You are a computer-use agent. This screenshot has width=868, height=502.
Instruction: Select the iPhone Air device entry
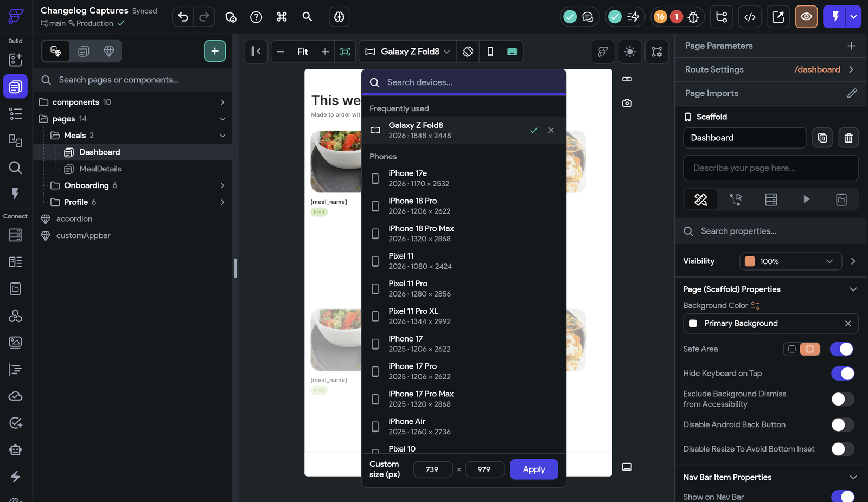tap(464, 427)
